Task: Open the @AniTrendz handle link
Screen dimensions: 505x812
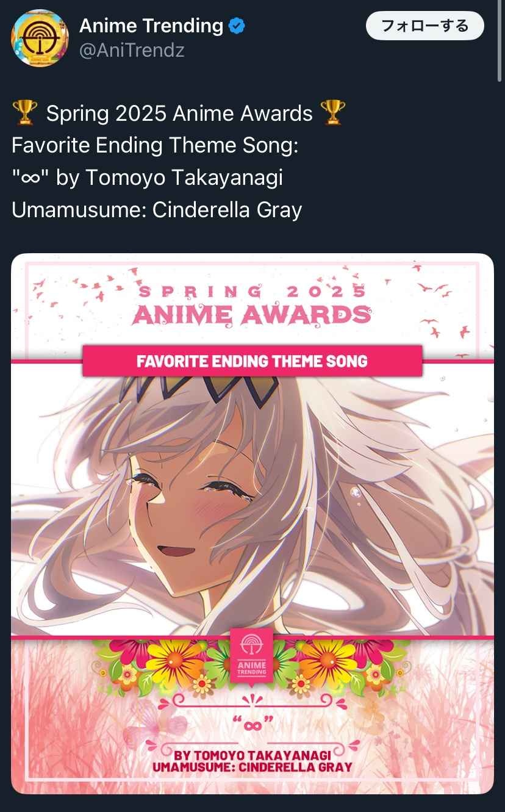Action: click(x=132, y=50)
